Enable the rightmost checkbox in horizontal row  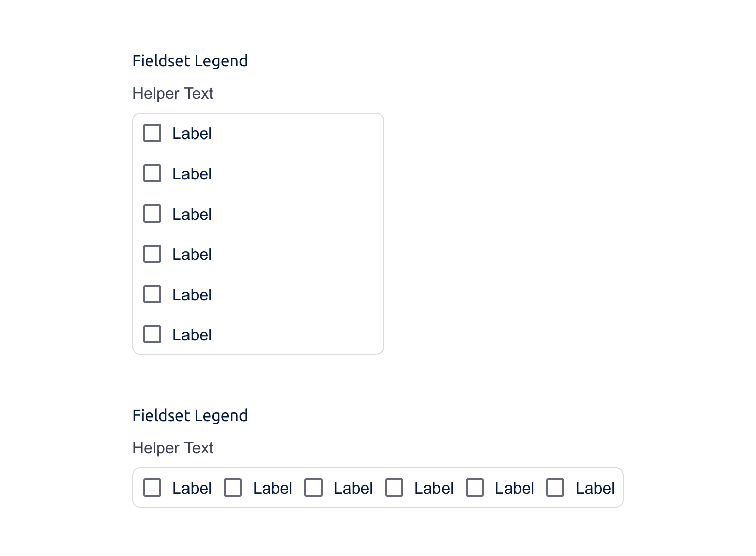click(555, 488)
